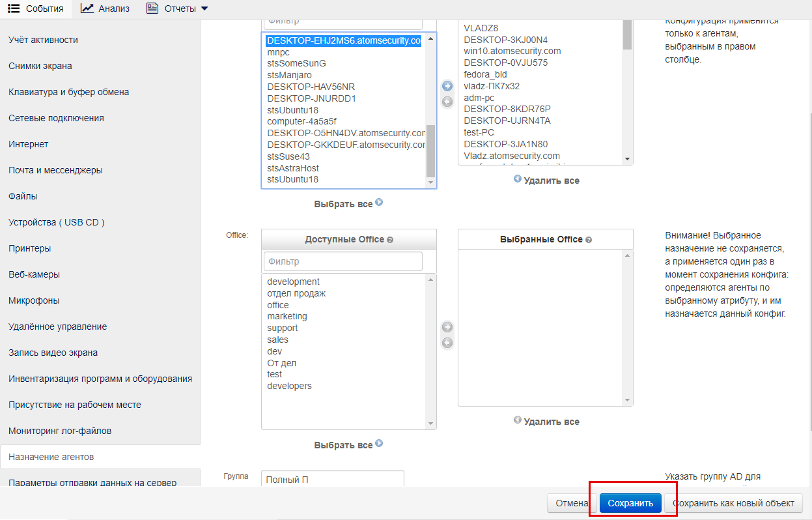Click the move-right arrow for agents list

(x=447, y=86)
